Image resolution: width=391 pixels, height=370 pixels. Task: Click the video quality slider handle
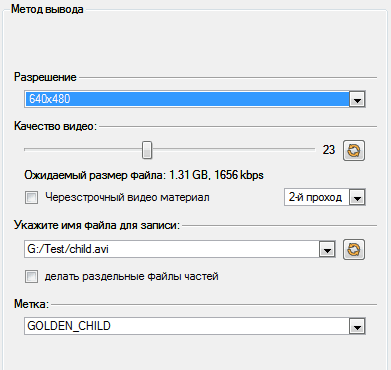pyautogui.click(x=147, y=150)
